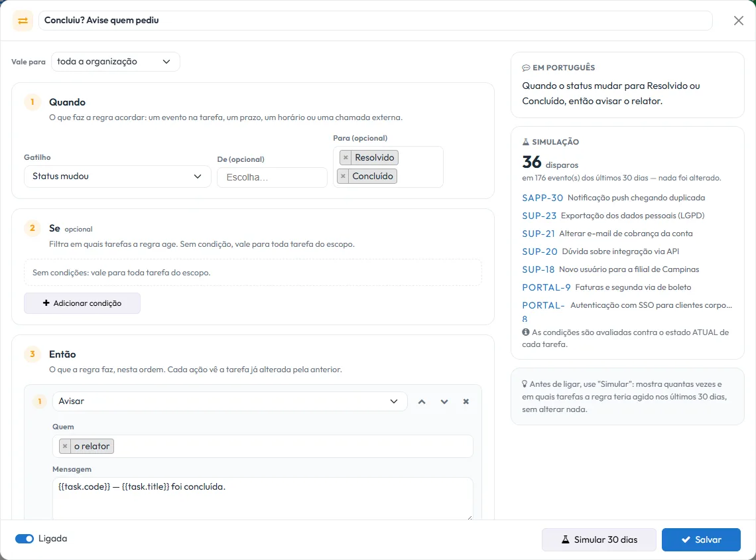Click 'Faturas e segunda via de boleto' title
The image size is (756, 560).
coord(633,287)
